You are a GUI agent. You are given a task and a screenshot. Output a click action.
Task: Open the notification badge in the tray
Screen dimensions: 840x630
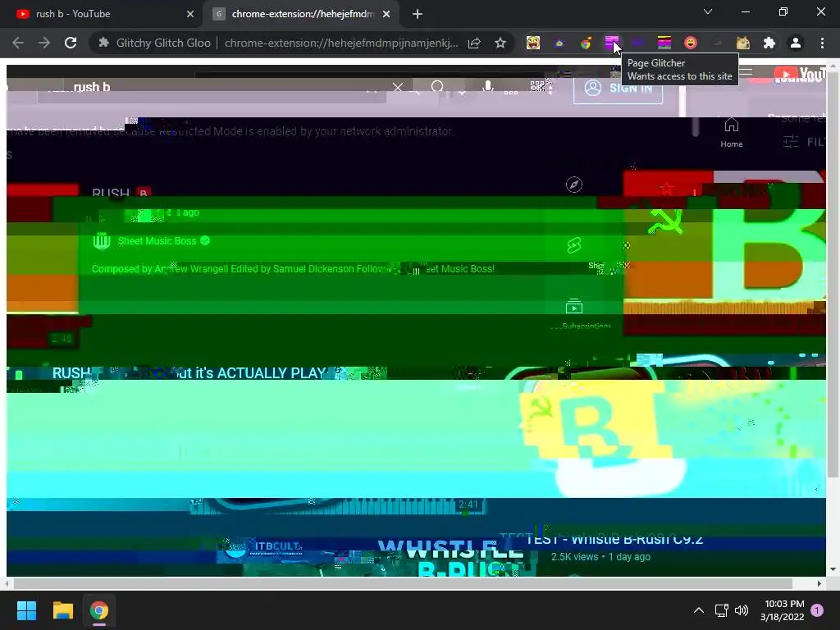[x=817, y=610]
